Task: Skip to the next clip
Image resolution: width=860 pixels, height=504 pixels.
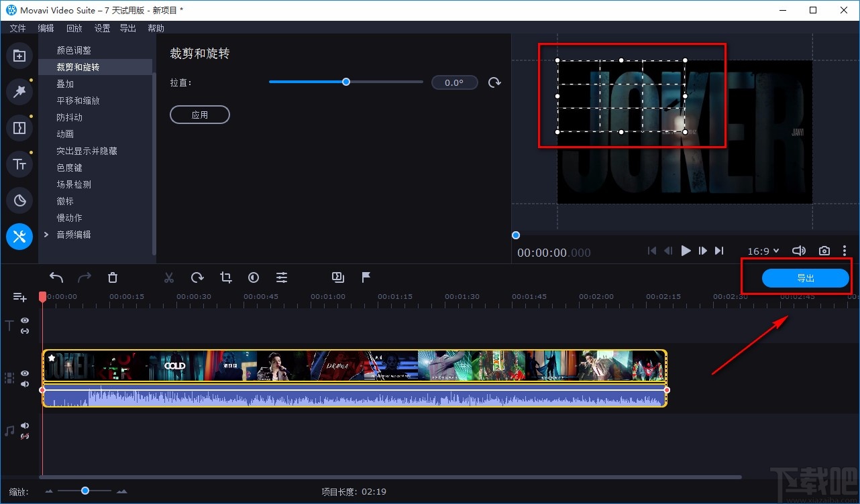Action: pyautogui.click(x=719, y=251)
